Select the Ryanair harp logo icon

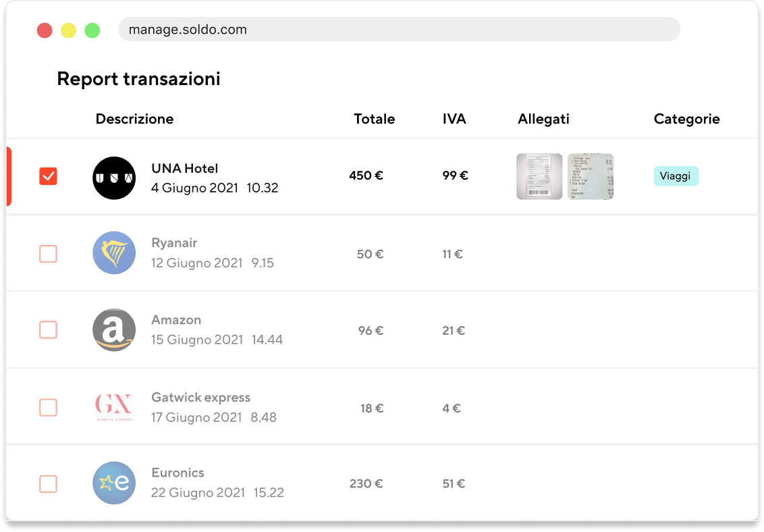[x=114, y=254]
